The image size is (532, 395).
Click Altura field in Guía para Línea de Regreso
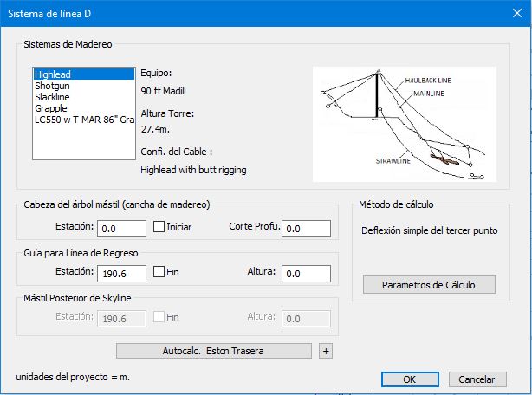[x=307, y=274]
